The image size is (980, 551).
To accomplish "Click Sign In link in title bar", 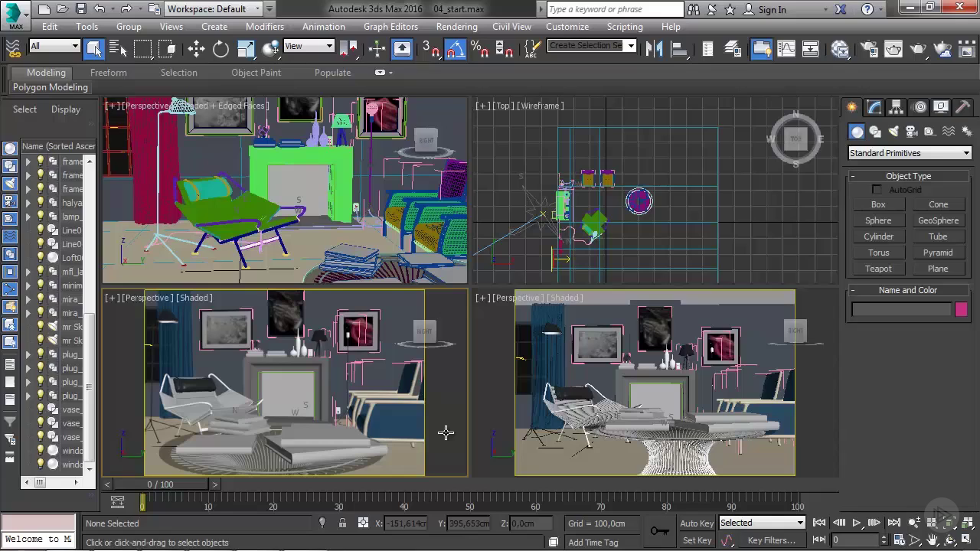I will [x=772, y=9].
